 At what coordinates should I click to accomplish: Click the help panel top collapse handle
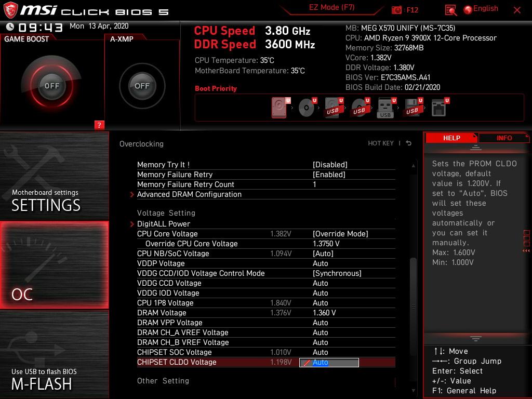pos(476,148)
